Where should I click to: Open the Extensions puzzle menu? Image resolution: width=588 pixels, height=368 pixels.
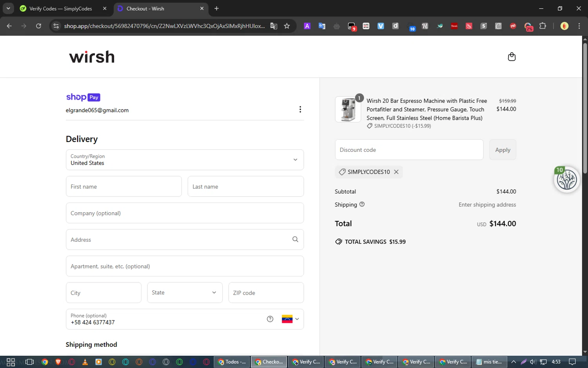543,26
